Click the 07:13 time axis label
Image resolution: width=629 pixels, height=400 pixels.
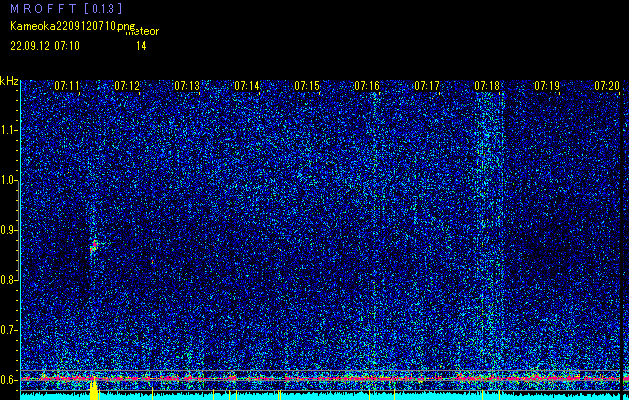pos(187,86)
